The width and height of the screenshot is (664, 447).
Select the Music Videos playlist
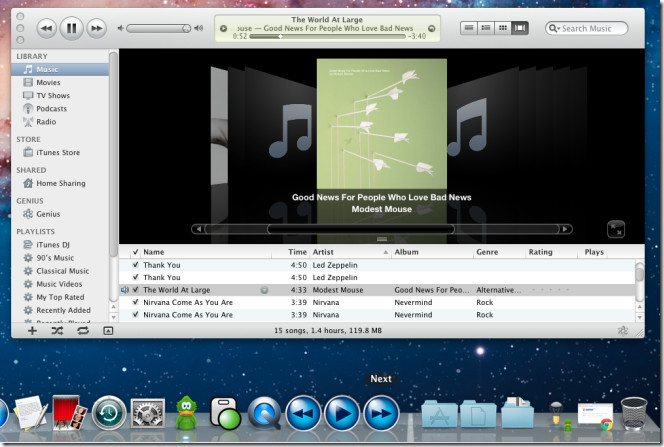click(x=60, y=284)
